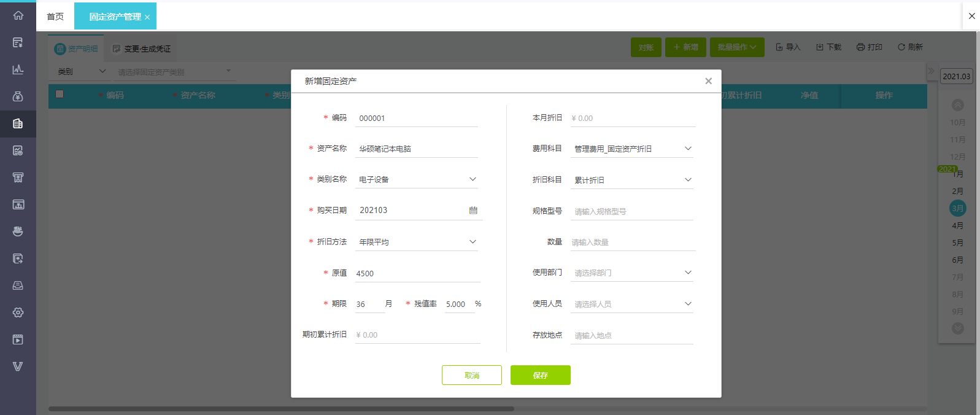
Task: Open the settings gear icon in sidebar
Action: (18, 312)
